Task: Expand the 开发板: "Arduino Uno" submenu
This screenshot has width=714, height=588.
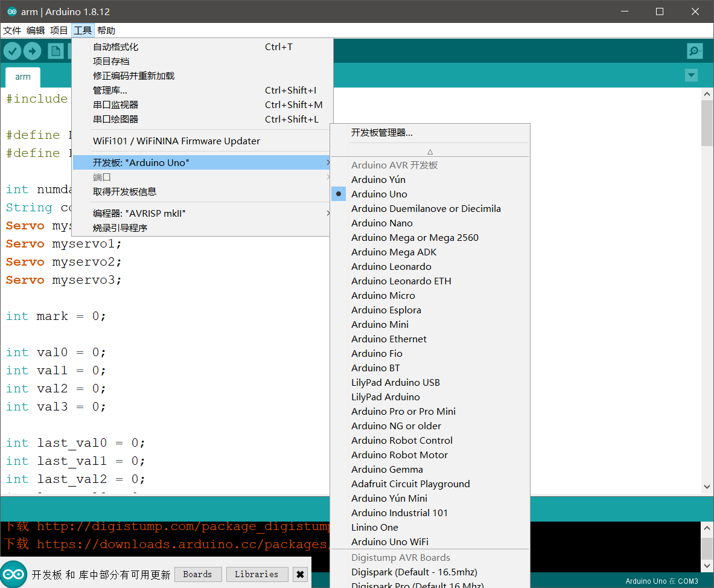Action: point(201,162)
